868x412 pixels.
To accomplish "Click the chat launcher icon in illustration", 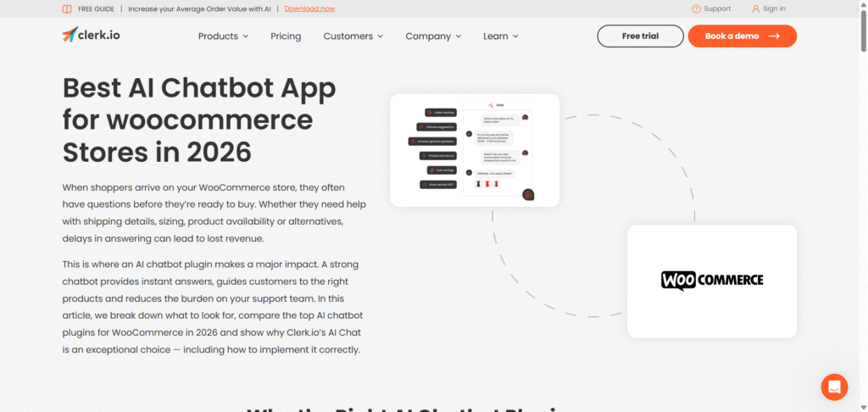I will tap(528, 194).
